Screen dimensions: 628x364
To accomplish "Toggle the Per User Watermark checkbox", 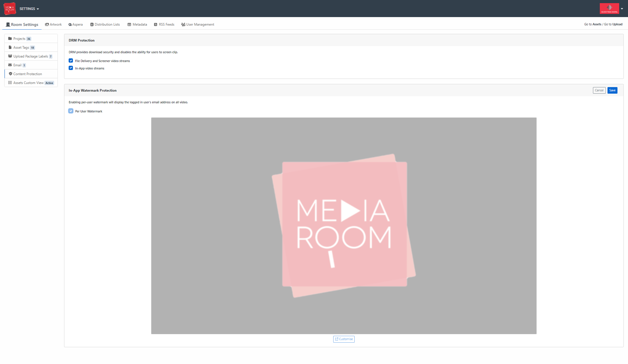I will pyautogui.click(x=71, y=111).
